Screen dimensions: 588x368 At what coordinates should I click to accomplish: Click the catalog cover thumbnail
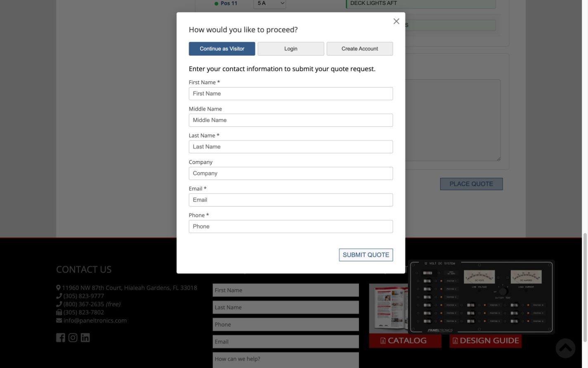point(388,308)
